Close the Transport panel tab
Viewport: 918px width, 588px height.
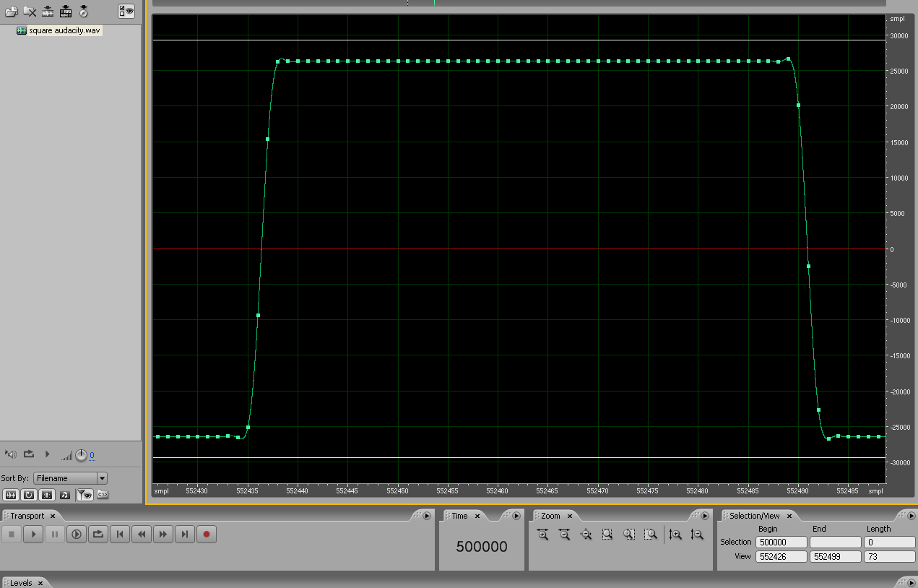(x=53, y=516)
